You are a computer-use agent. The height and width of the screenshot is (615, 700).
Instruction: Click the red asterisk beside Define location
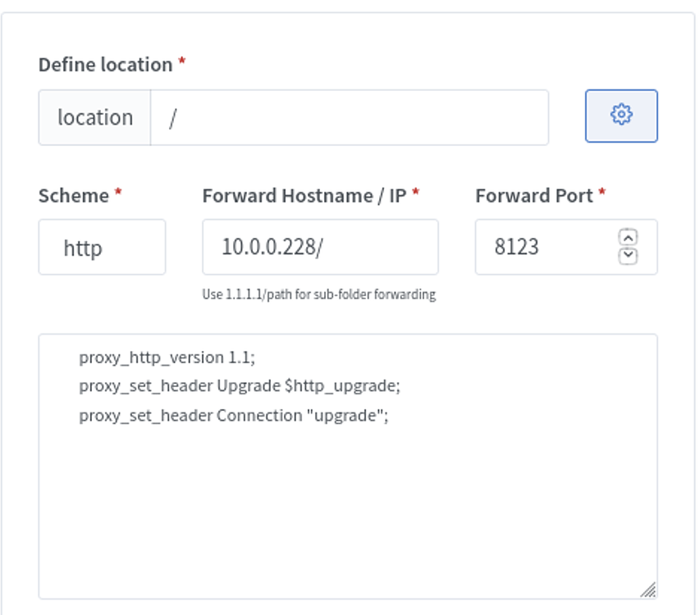[182, 62]
